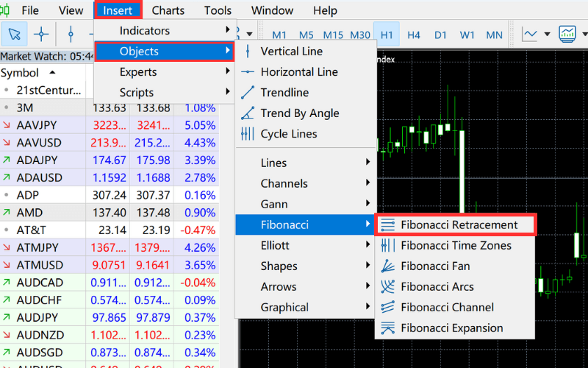Pick Fibonacci Arcs drawing object

[x=437, y=287]
